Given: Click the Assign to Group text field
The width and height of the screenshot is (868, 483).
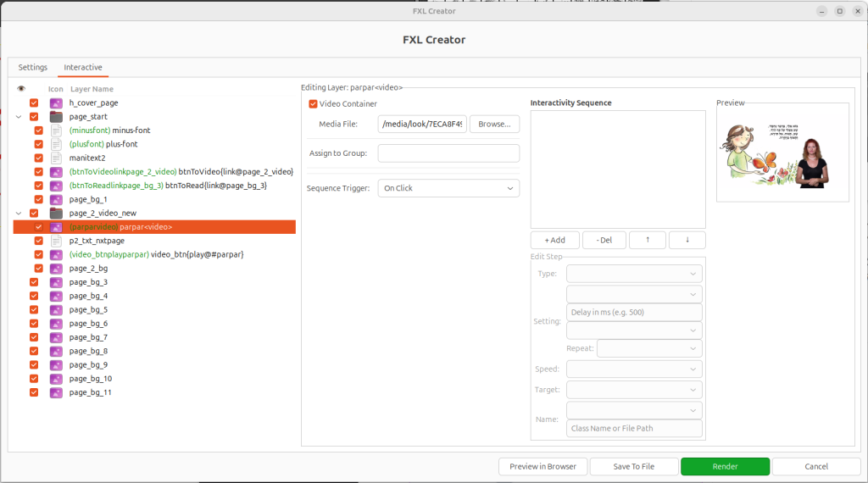Looking at the screenshot, I should (x=448, y=153).
